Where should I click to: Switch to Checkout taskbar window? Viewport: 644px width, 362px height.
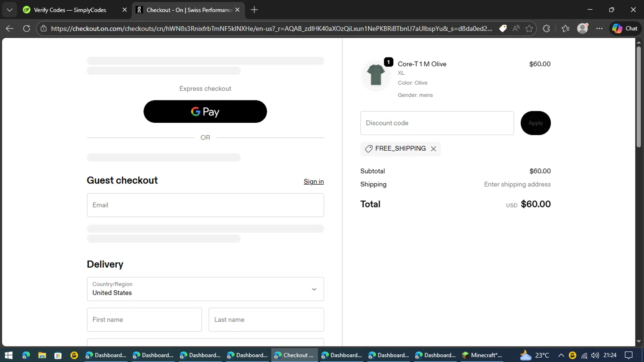point(295,355)
